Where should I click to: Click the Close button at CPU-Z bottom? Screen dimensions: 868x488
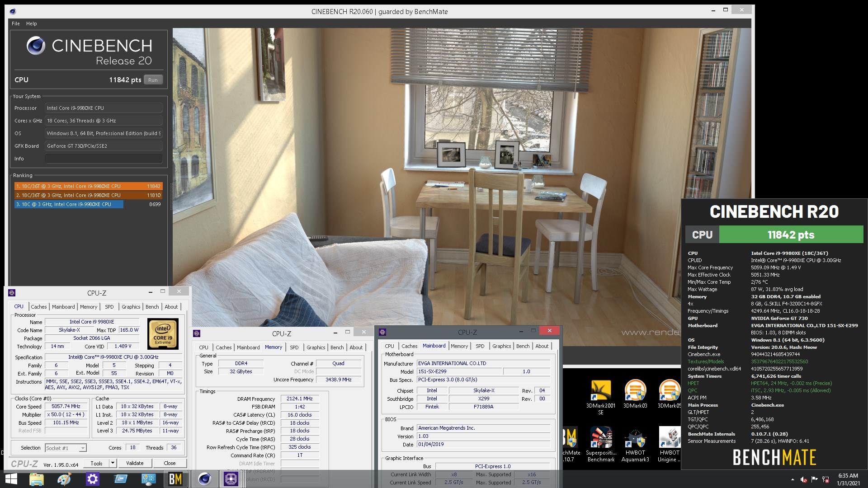pyautogui.click(x=170, y=463)
